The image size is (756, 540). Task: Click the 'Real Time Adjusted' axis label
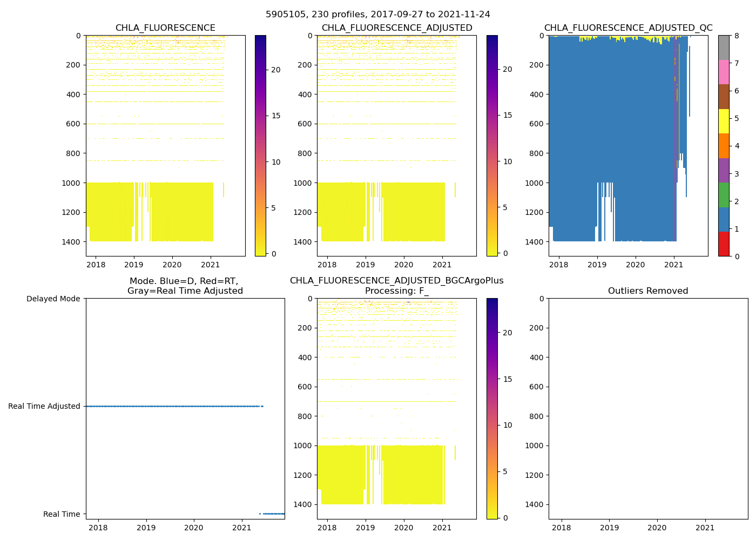coord(44,406)
